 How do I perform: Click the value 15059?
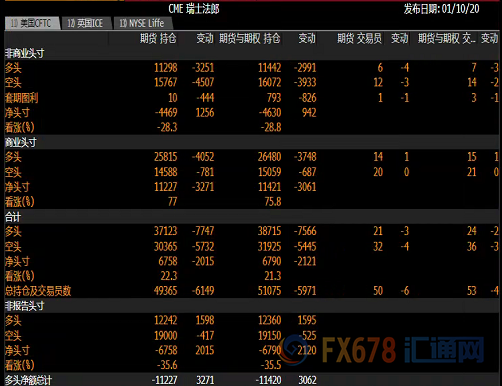(270, 172)
